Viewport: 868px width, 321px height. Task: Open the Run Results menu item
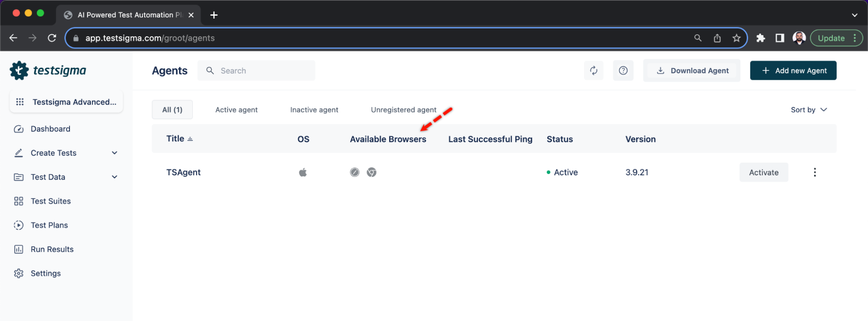[52, 249]
